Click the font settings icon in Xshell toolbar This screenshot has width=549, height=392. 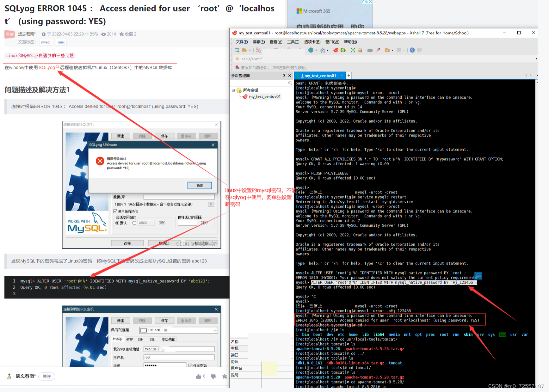coord(322,50)
